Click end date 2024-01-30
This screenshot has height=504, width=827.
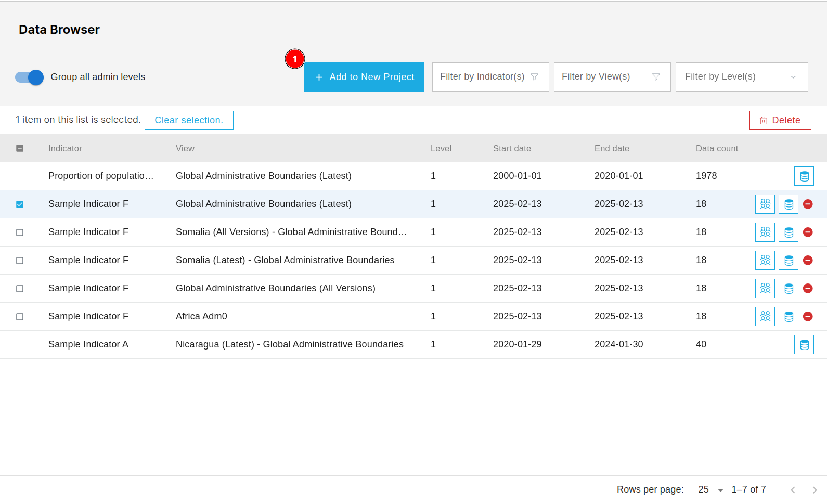pos(619,344)
